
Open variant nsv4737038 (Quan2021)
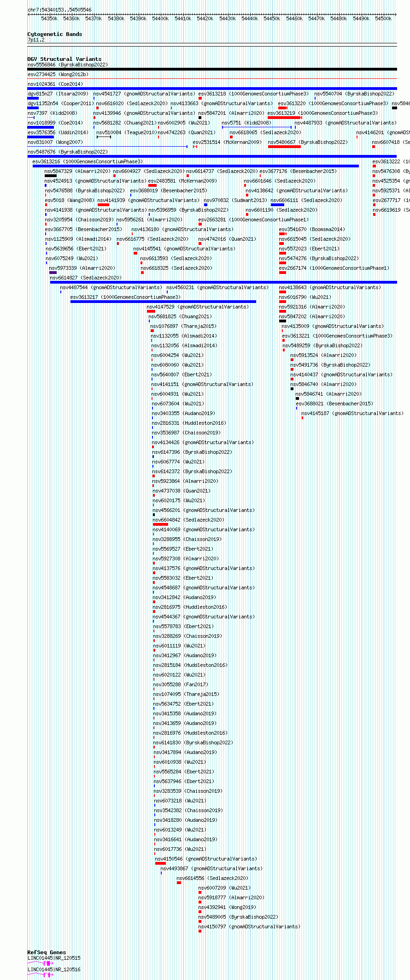click(x=182, y=491)
